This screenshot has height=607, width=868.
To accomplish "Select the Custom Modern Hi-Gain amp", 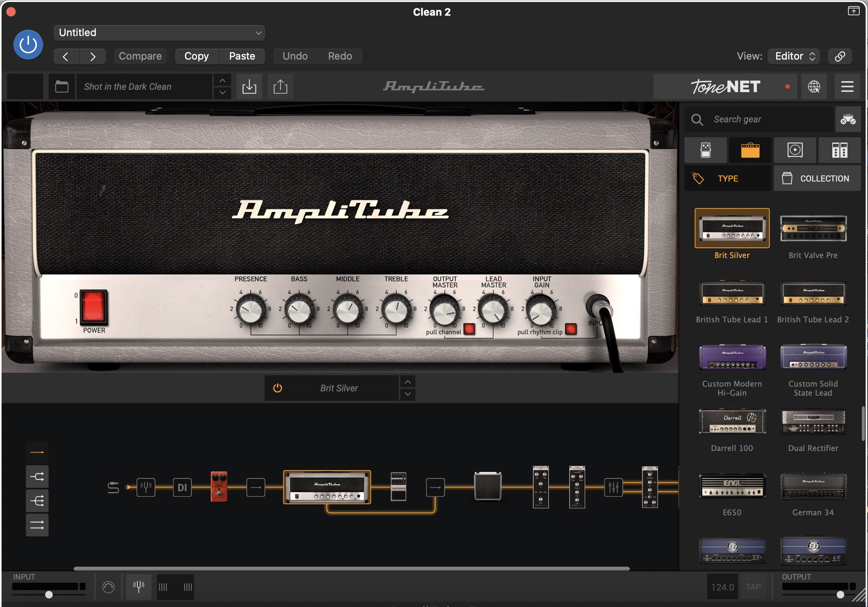I will coord(732,357).
